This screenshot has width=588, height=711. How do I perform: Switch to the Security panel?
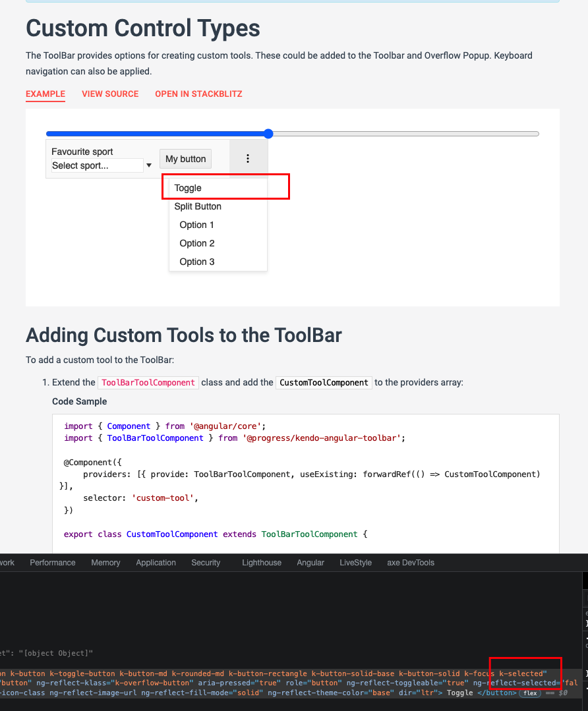click(205, 563)
